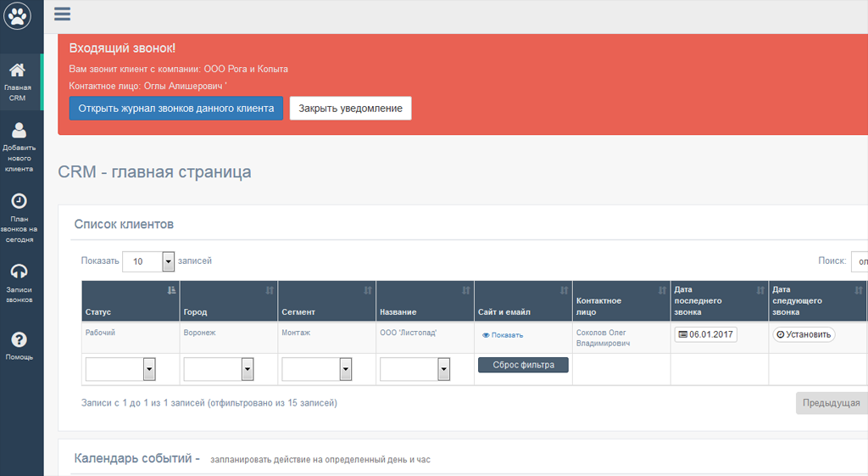Image resolution: width=868 pixels, height=476 pixels.
Task: Open Главная CRM menu item
Action: click(x=20, y=82)
